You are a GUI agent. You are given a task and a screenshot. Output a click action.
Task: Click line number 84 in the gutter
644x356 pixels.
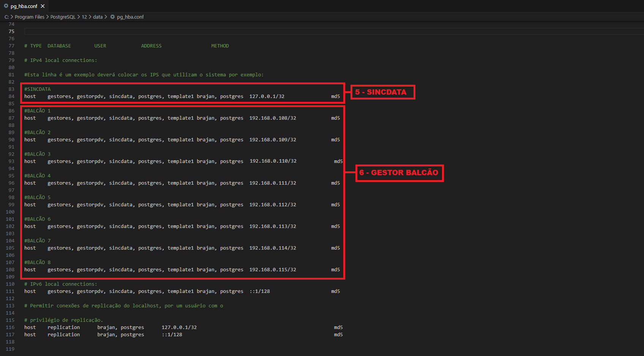pyautogui.click(x=11, y=97)
